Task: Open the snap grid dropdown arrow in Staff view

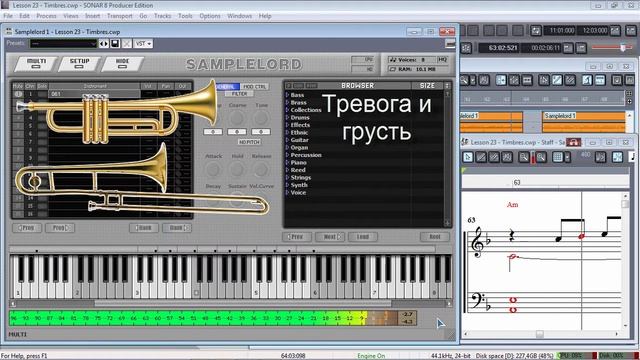Action: coord(567,157)
